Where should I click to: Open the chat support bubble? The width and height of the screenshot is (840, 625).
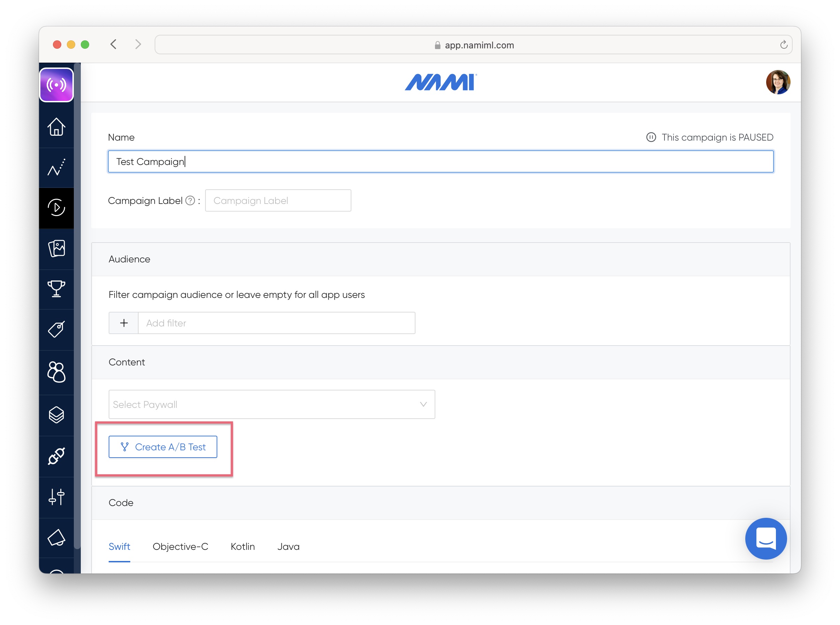(765, 538)
